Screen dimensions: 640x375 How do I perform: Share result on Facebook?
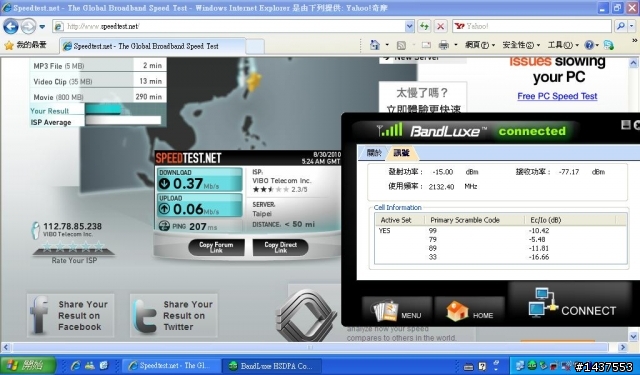click(70, 315)
